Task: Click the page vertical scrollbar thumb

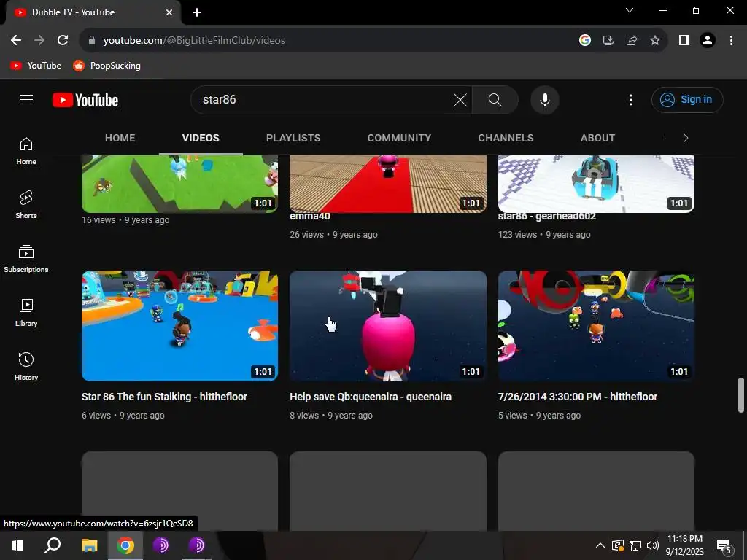Action: coord(741,395)
